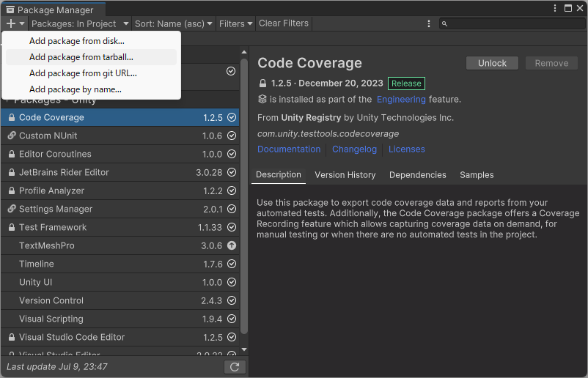The image size is (588, 378).
Task: Click the lock icon before version 1.2.5
Action: click(x=263, y=84)
